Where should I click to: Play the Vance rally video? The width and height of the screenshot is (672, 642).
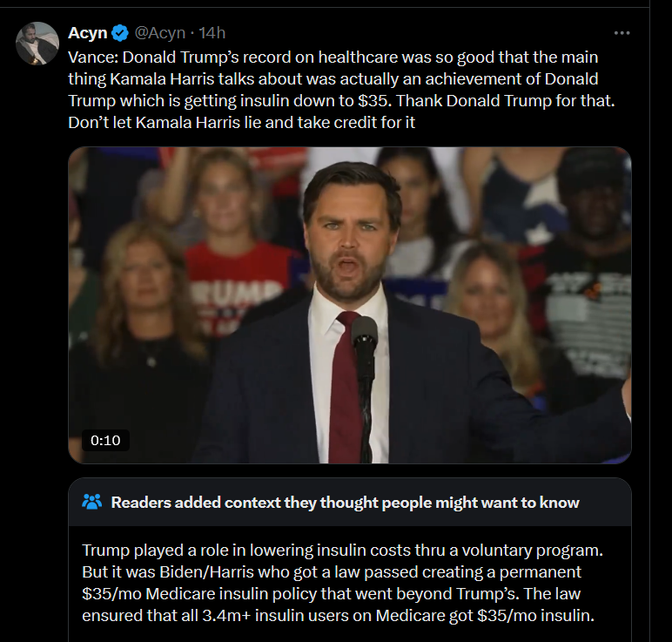(349, 305)
